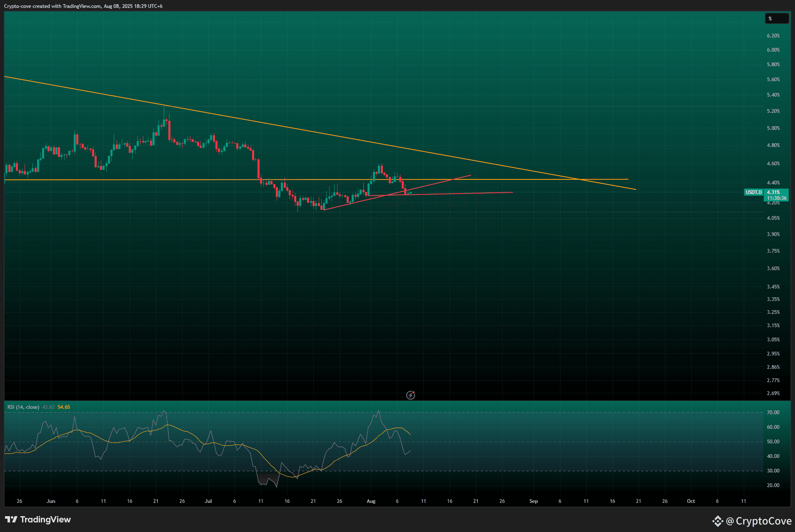Viewport: 795px width, 532px height.
Task: Click the RSI value 43.63
Action: pyautogui.click(x=49, y=407)
